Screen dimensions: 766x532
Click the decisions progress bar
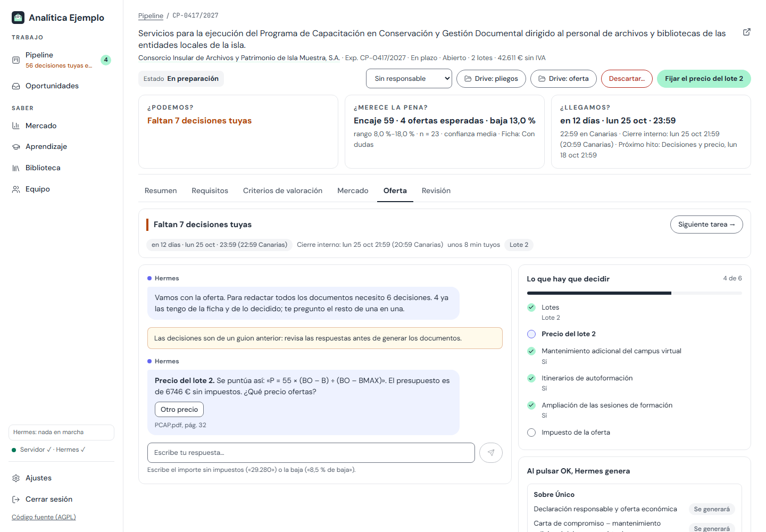coord(635,293)
